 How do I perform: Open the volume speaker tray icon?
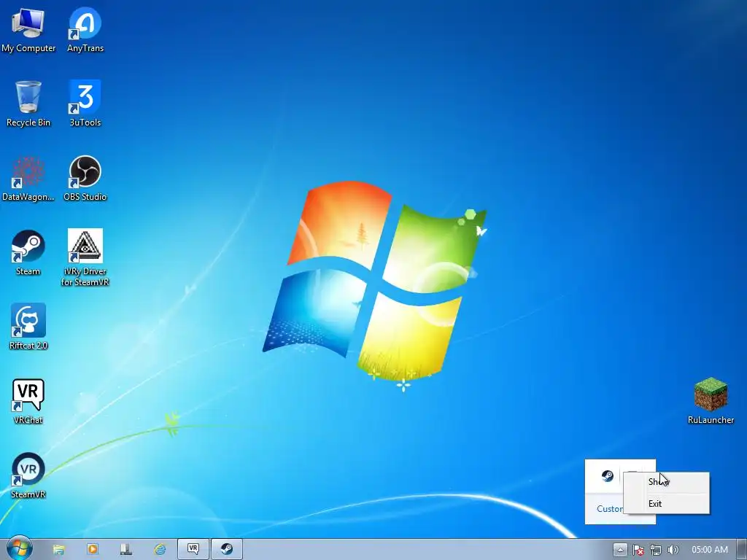(x=673, y=550)
